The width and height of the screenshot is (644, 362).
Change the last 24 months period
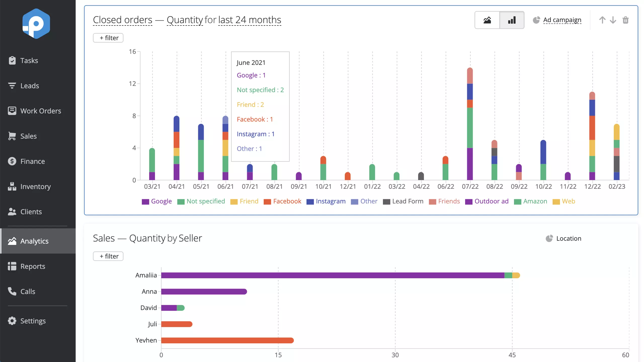tap(250, 20)
